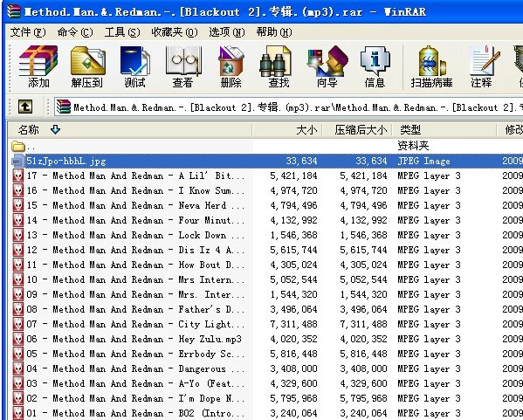Select track 17 A Lil' Bit
Image resolution: width=523 pixels, height=420 pixels.
pos(265,176)
